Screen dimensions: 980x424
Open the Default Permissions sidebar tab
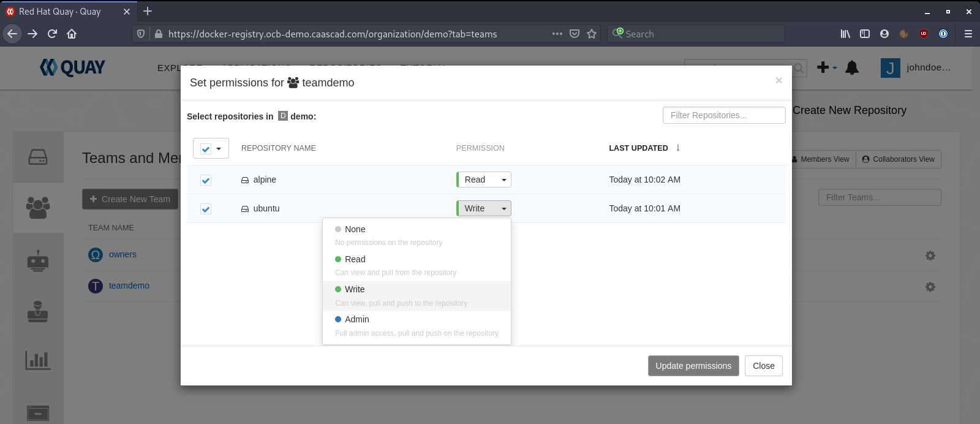38,311
